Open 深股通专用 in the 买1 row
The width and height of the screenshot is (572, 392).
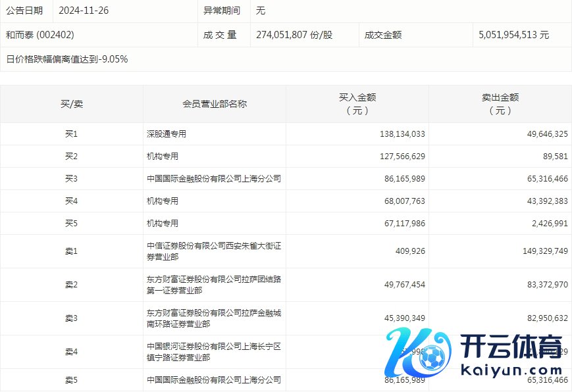point(167,134)
